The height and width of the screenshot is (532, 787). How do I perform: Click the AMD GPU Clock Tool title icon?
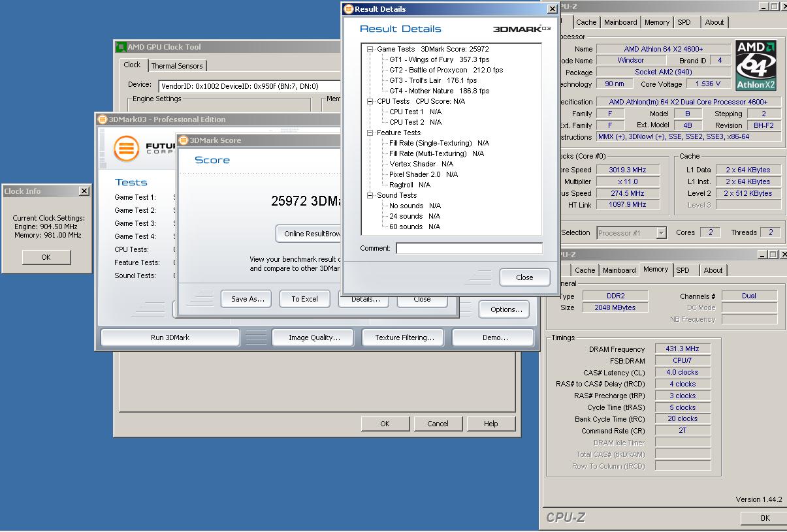[121, 47]
